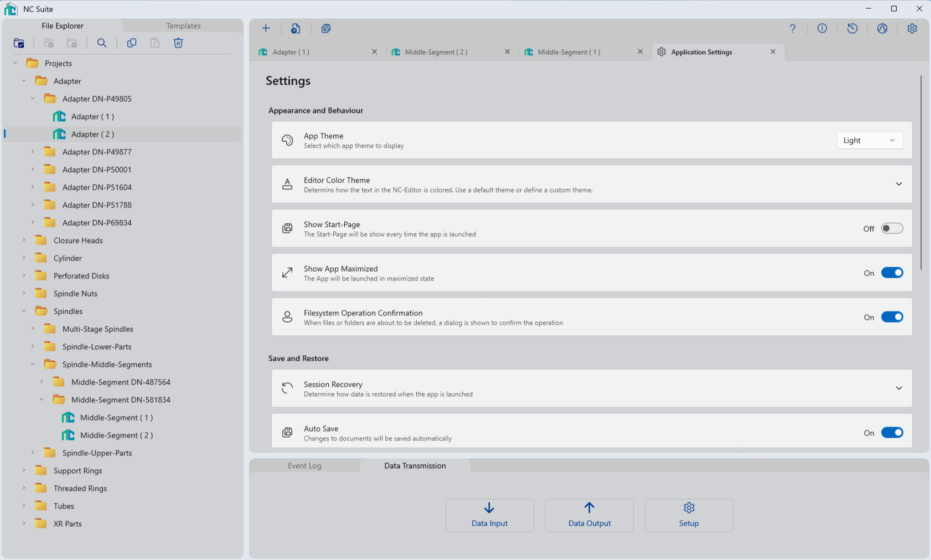Click the Data Input button
The image size is (931, 560).
coord(489,515)
